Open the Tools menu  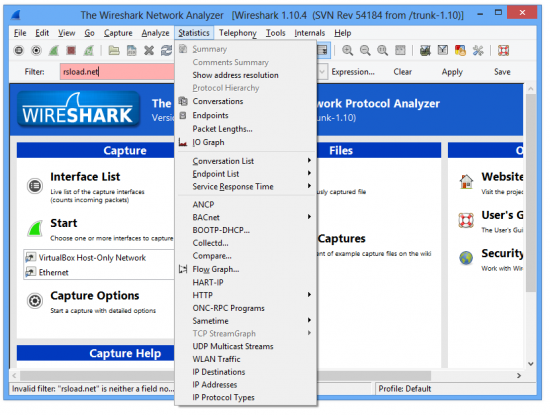[x=275, y=33]
